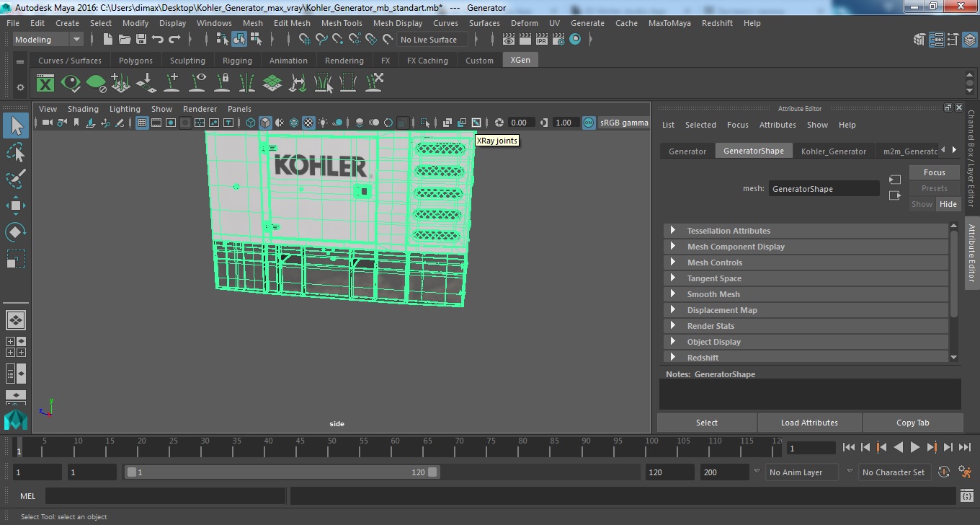Select the Paint Selection tool
Viewport: 980px width, 525px height.
(x=16, y=178)
